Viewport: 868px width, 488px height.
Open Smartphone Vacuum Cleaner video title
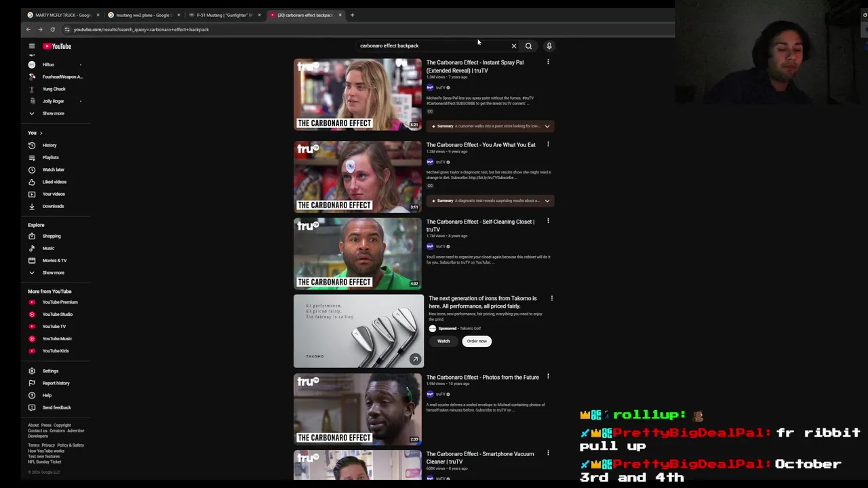pos(480,457)
